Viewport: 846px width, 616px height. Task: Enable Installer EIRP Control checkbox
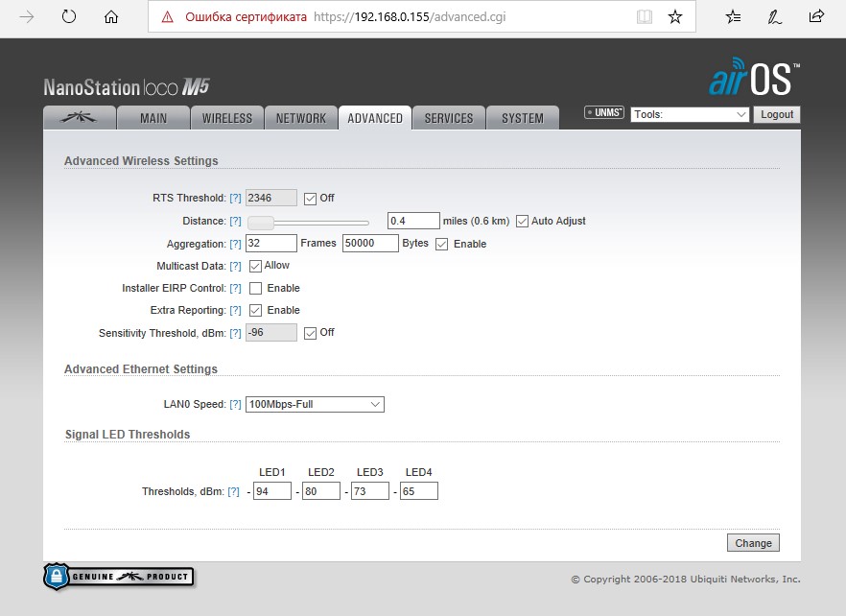pos(256,288)
